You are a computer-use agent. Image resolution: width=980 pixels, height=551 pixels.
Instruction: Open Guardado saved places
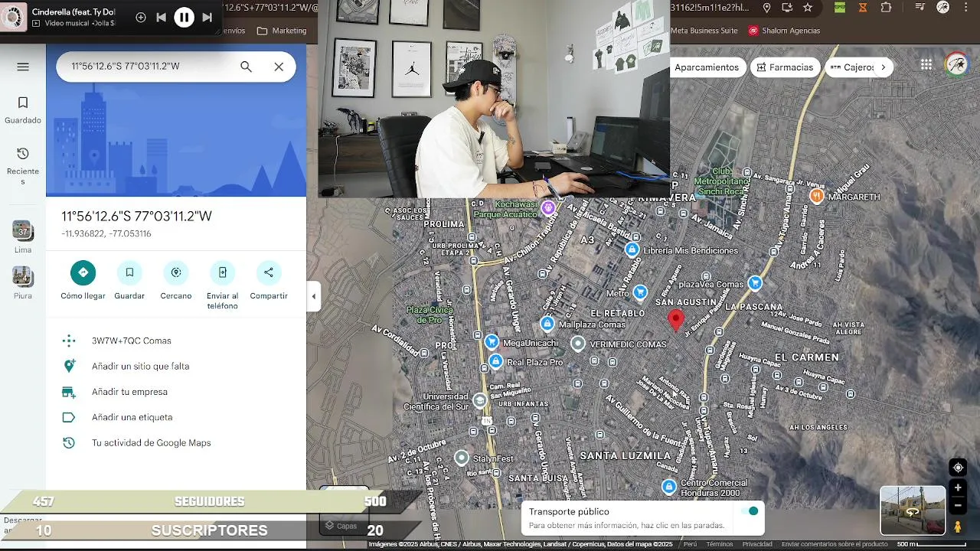click(23, 110)
